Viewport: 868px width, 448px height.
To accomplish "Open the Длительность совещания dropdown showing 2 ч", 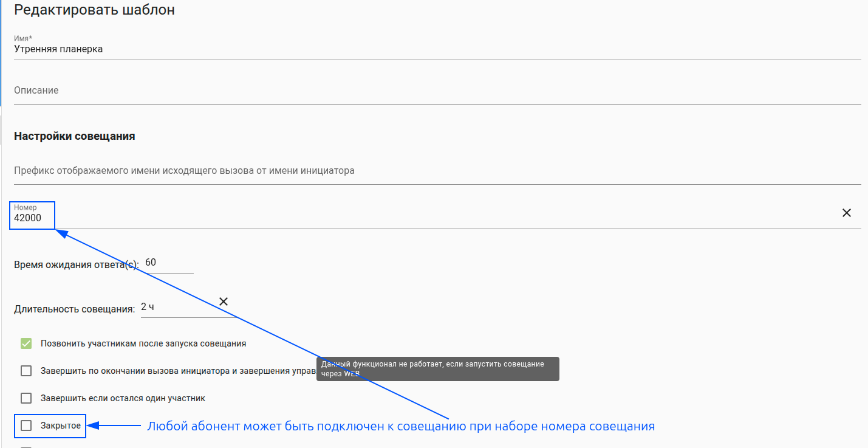I will [176, 307].
